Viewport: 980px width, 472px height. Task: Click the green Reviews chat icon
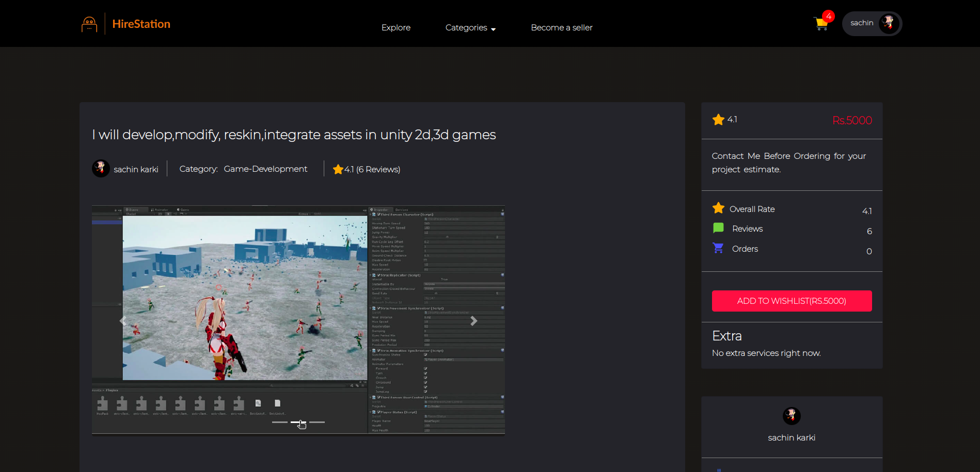(x=718, y=228)
